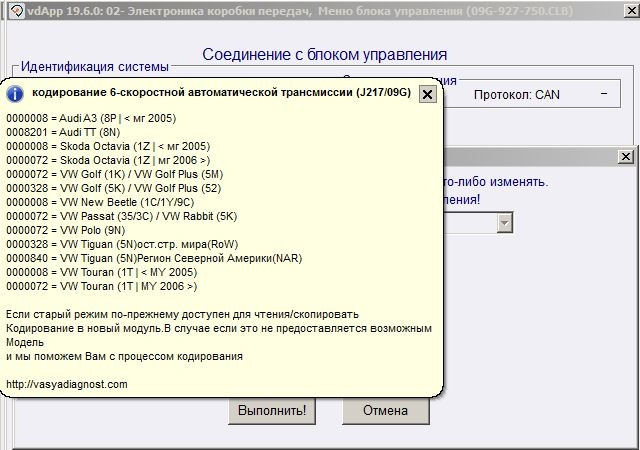Click the Соединение с блоком управления heading
This screenshot has height=450, width=640.
(x=324, y=54)
